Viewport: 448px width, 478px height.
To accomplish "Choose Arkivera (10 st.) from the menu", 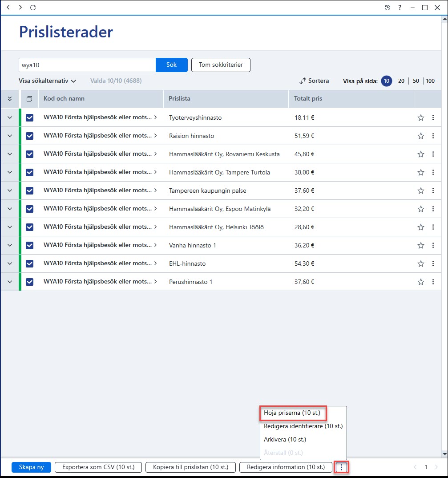I will 285,440.
